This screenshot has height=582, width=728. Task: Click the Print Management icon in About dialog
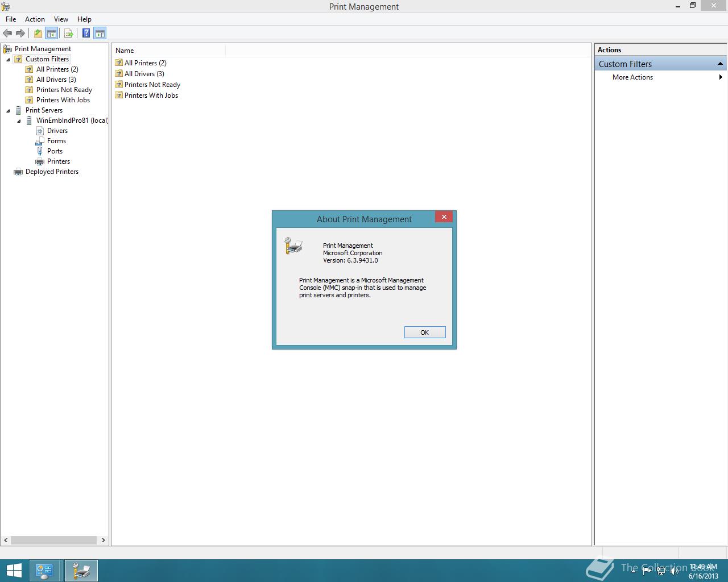[x=293, y=246]
